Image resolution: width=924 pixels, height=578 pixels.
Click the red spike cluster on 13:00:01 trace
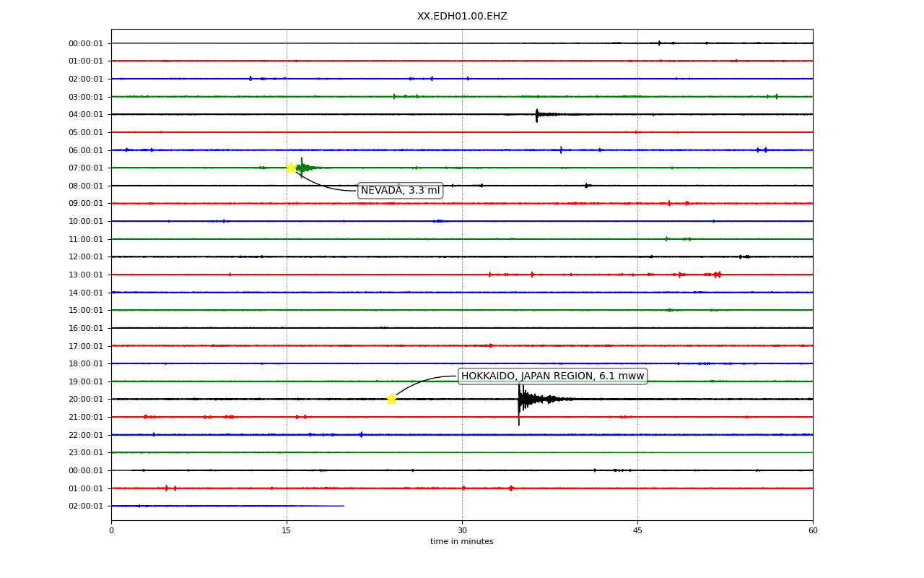coord(716,275)
